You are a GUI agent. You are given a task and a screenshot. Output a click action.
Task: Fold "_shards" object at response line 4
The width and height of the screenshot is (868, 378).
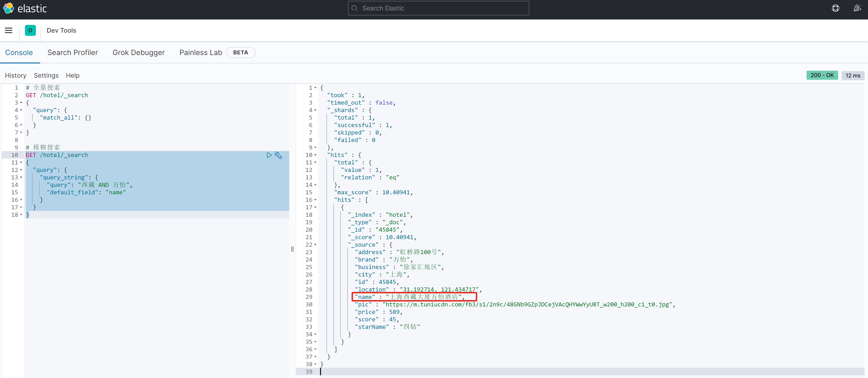(315, 110)
